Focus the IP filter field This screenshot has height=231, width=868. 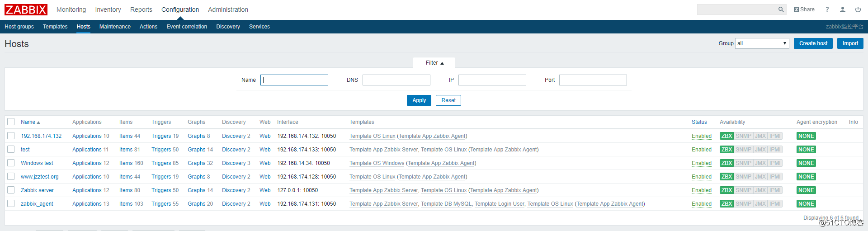point(492,80)
